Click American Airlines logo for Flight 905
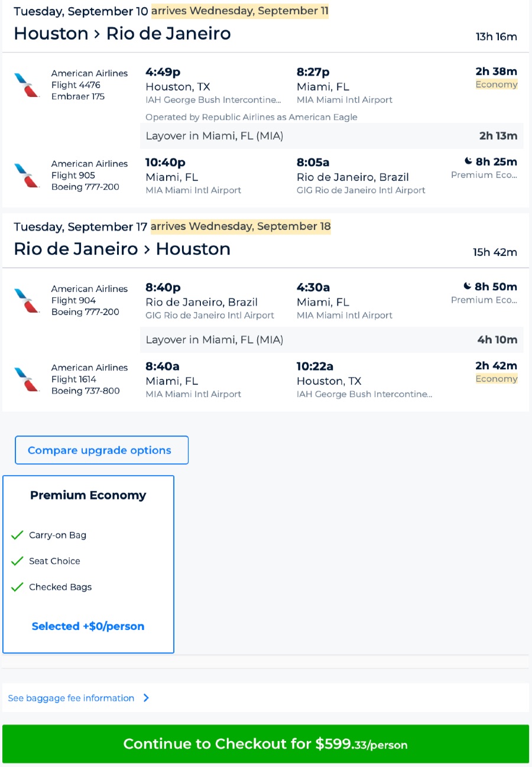532x767 pixels. [27, 175]
